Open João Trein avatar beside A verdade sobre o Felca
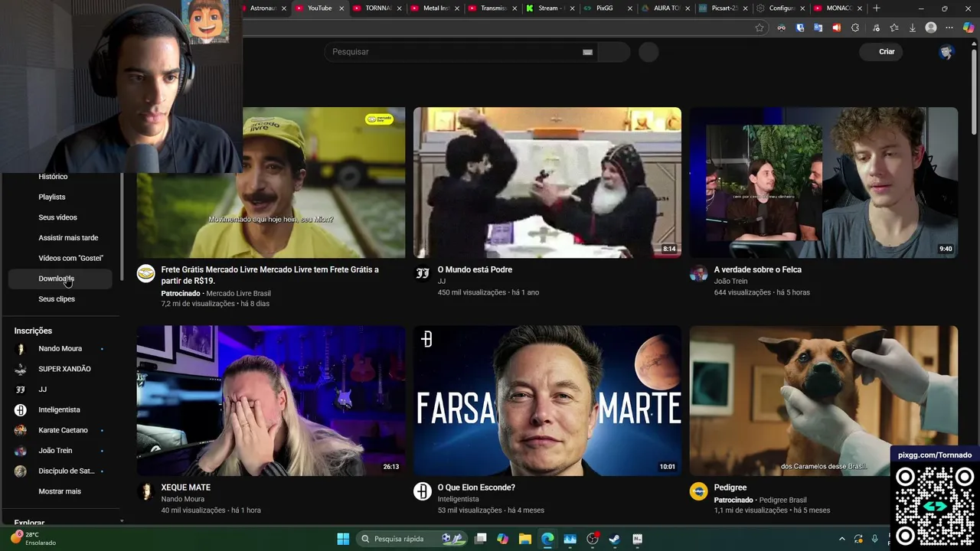 (x=698, y=273)
